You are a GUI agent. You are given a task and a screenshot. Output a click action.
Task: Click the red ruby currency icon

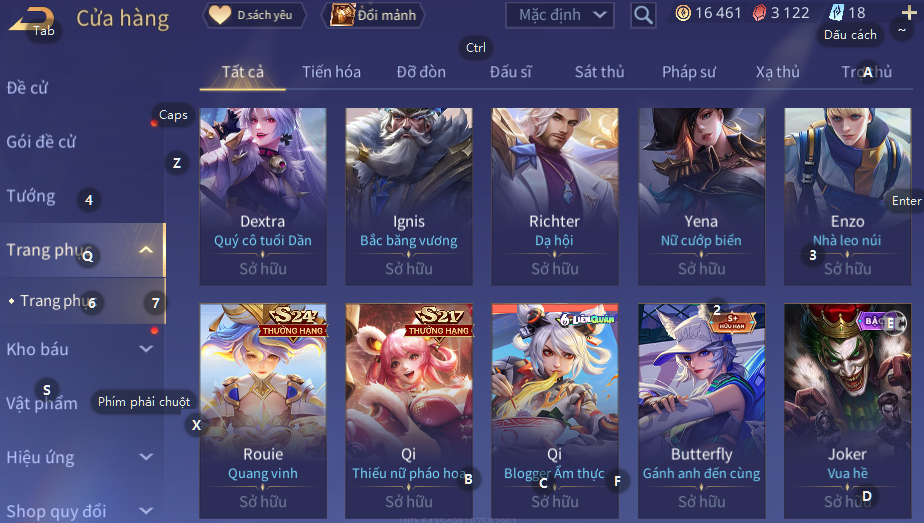click(760, 13)
